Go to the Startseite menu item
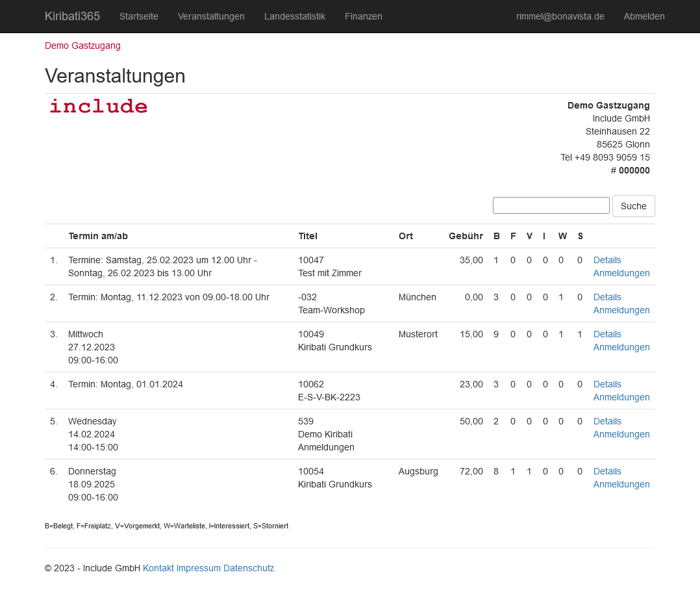The width and height of the screenshot is (700, 594). pyautogui.click(x=139, y=16)
